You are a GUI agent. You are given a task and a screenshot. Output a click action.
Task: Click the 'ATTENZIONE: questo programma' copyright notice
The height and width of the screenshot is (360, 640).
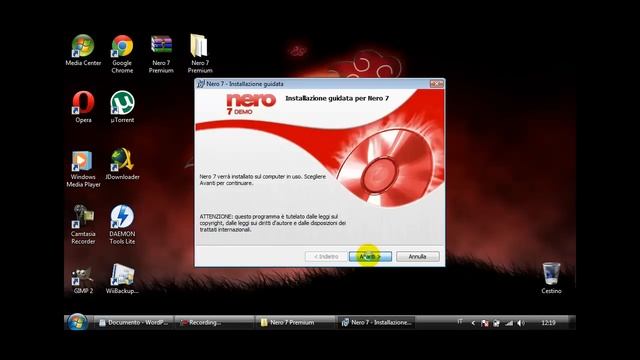point(273,223)
